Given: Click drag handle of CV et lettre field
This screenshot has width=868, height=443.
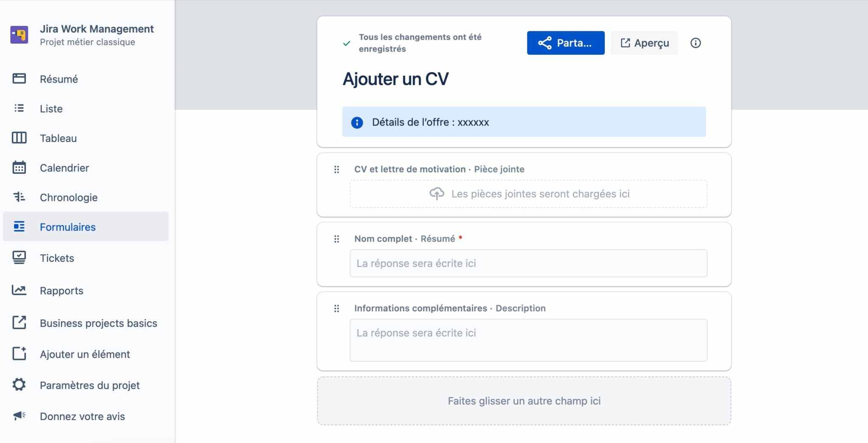Looking at the screenshot, I should 337,170.
